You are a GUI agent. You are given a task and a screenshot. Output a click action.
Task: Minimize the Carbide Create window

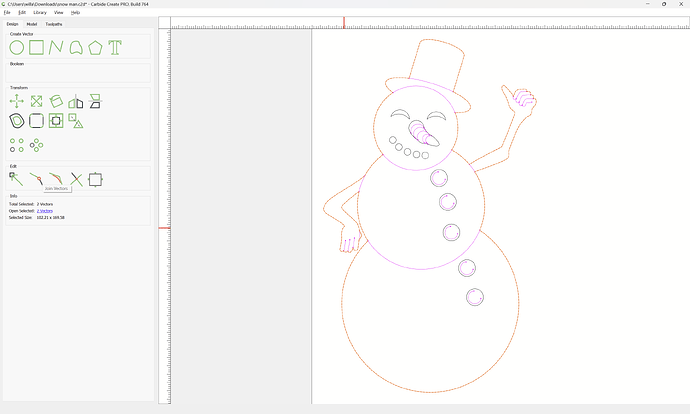648,4
